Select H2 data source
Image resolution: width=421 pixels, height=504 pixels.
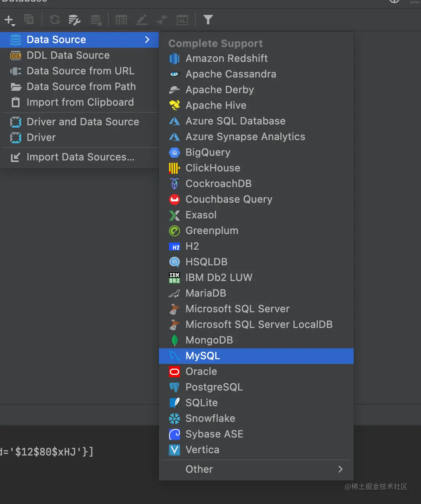[x=256, y=246]
